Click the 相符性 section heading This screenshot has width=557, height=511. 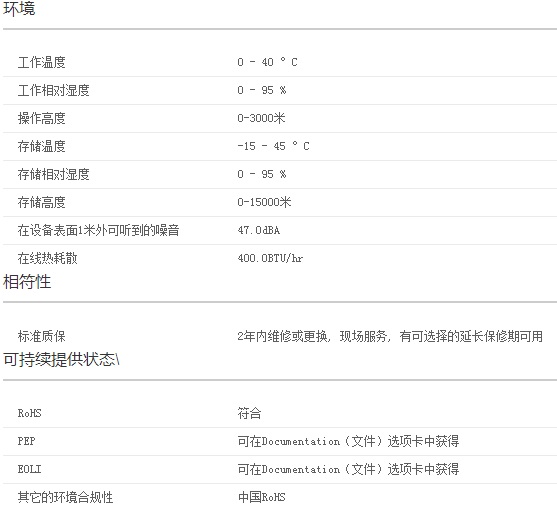tap(27, 282)
